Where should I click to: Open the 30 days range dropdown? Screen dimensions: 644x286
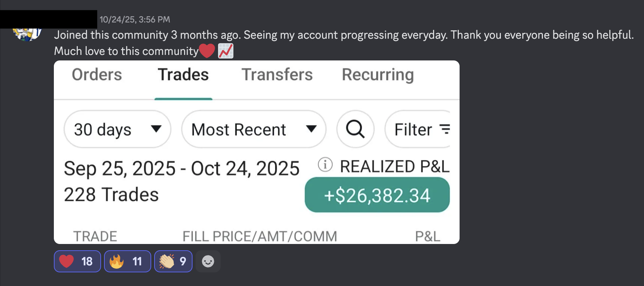117,129
